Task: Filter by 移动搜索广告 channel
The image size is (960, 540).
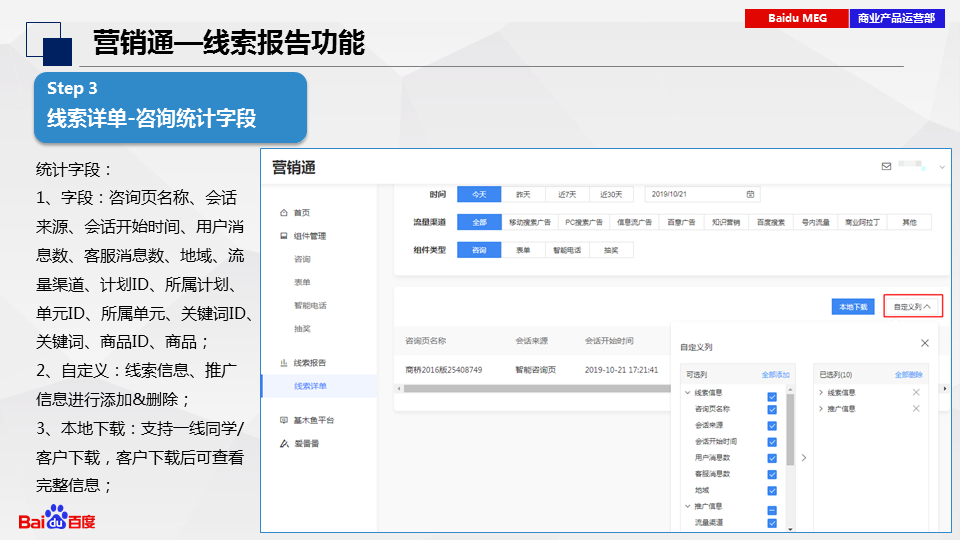Action: 530,222
